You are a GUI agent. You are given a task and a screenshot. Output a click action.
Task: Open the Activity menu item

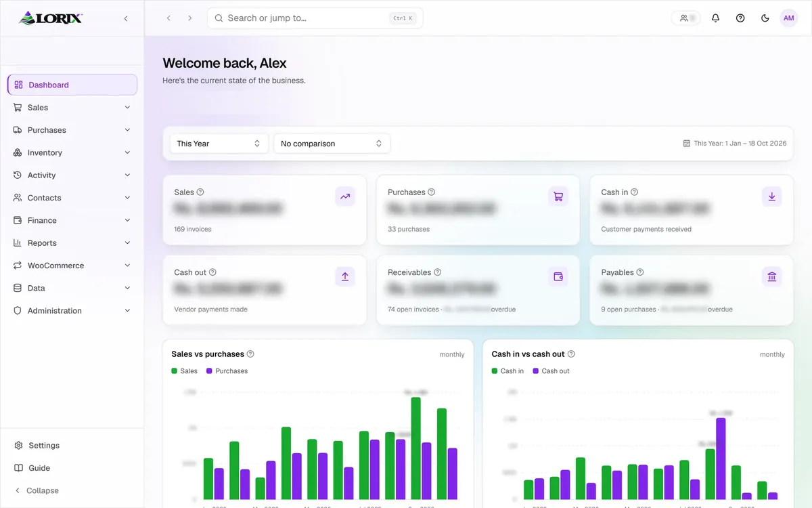[72, 175]
